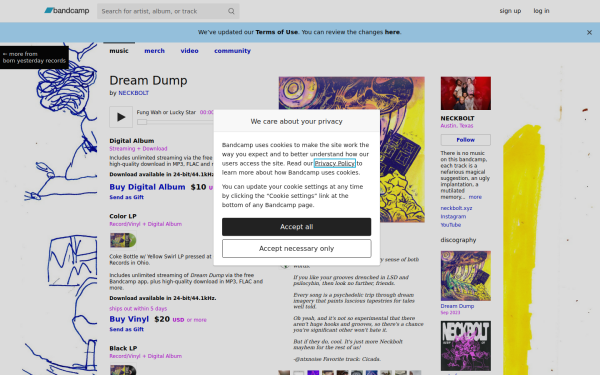Open NECKBOLT's Instagram link
Image resolution: width=600 pixels, height=375 pixels.
pos(453,217)
